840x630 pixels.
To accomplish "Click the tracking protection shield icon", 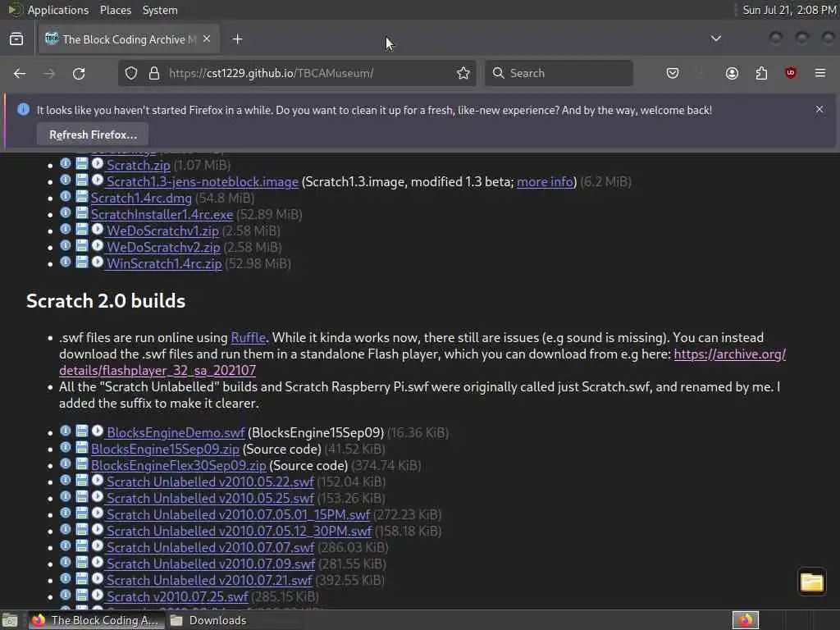I will click(131, 73).
